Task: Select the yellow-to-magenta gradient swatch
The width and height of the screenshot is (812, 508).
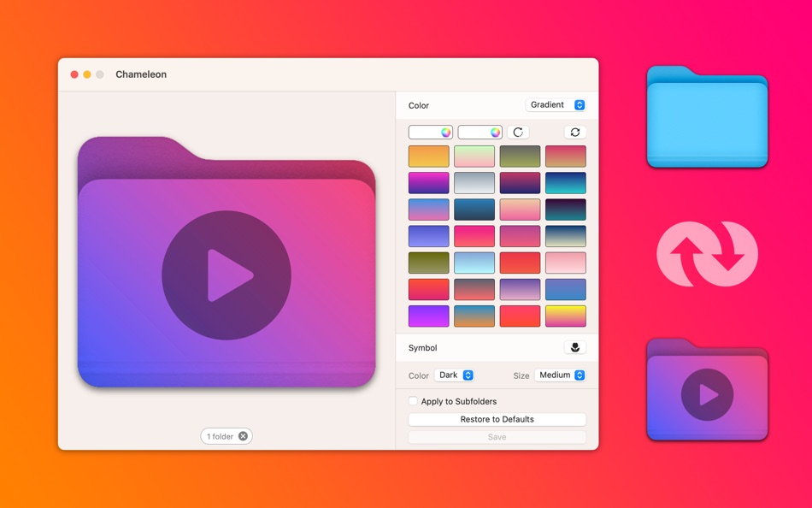Action: [x=566, y=316]
